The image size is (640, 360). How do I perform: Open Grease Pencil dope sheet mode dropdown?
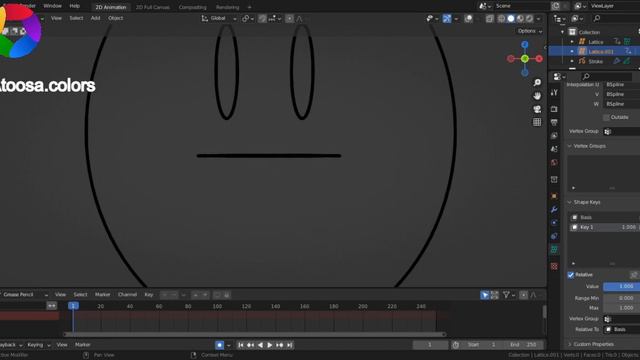tap(24, 295)
